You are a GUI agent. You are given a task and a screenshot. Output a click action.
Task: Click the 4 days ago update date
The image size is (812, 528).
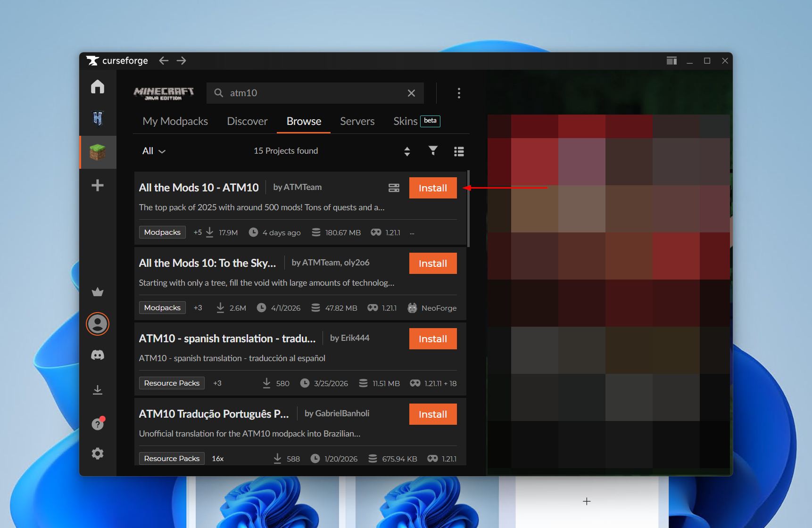click(282, 232)
